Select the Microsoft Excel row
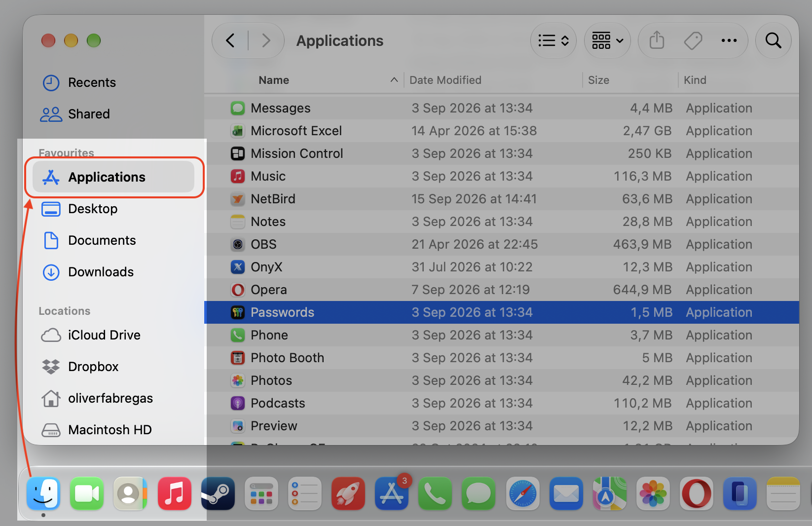The image size is (812, 526). (502, 131)
